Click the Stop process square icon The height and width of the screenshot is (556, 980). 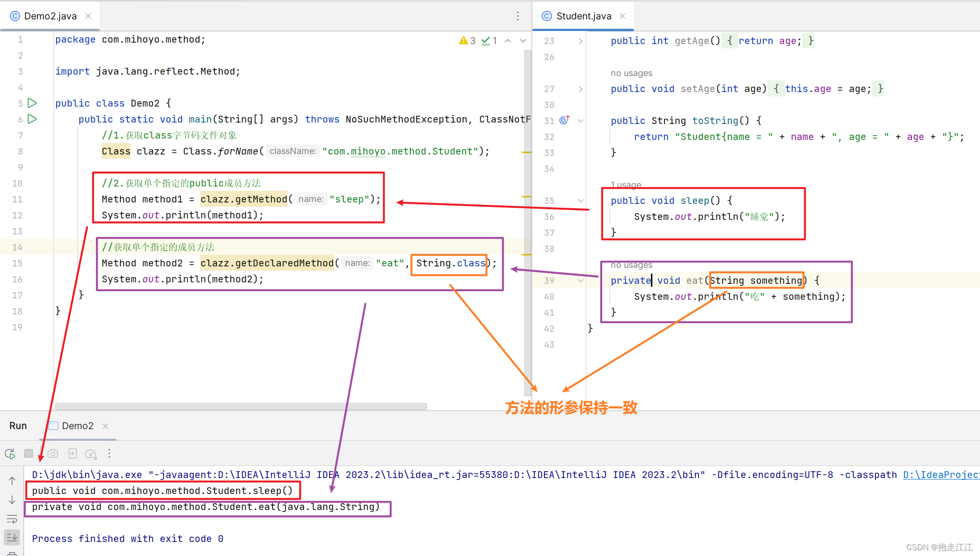tap(29, 453)
